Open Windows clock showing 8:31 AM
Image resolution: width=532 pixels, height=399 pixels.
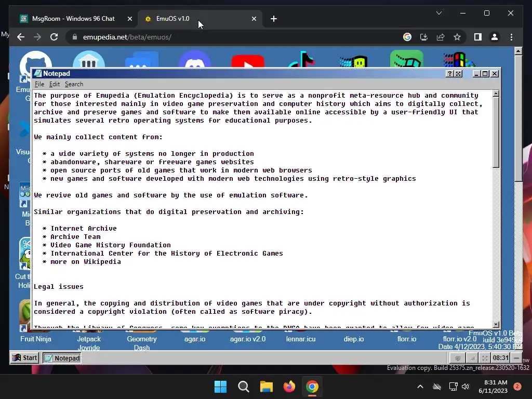click(493, 387)
